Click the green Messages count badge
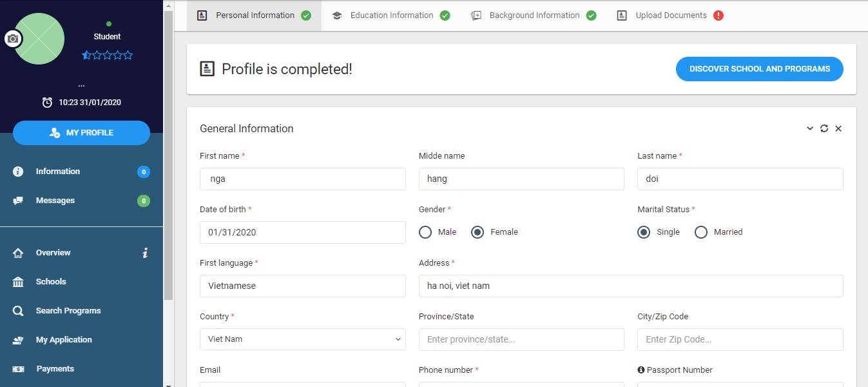The image size is (868, 387). click(144, 201)
